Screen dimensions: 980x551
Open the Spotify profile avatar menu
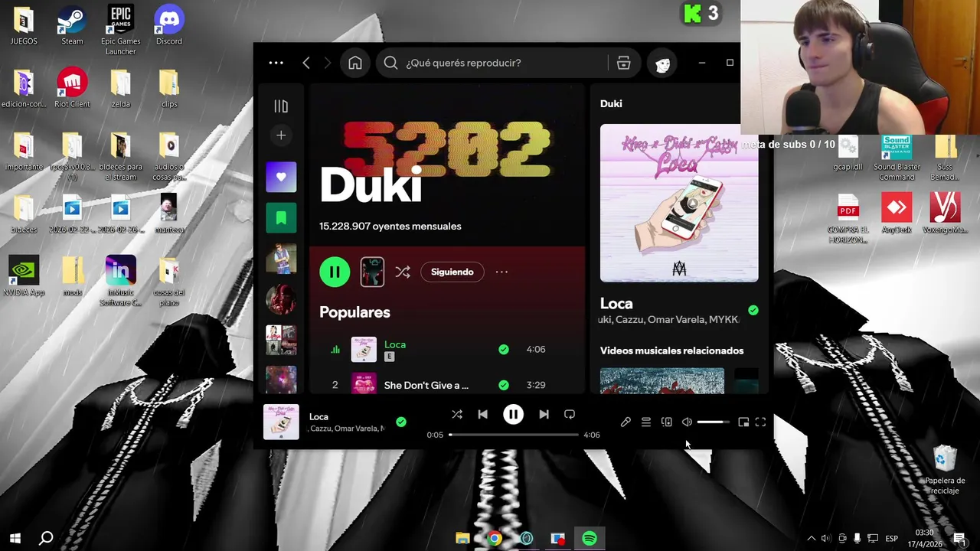coord(662,64)
